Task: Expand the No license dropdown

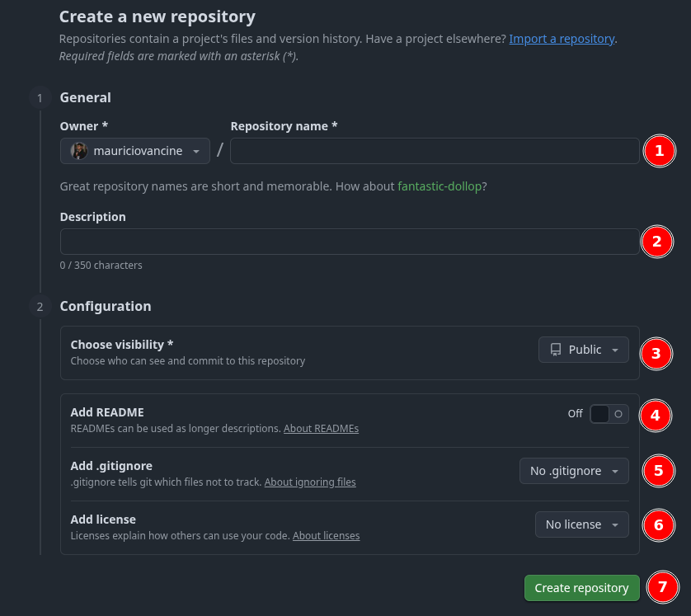Action: [x=581, y=524]
